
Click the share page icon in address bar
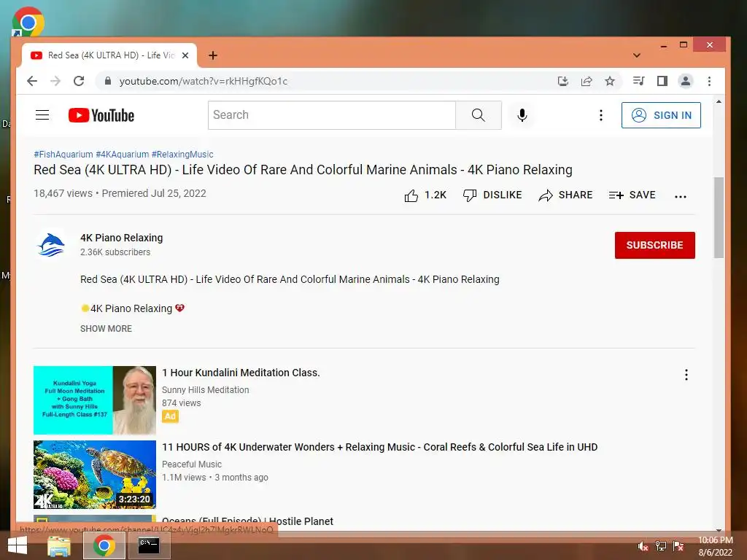(587, 81)
